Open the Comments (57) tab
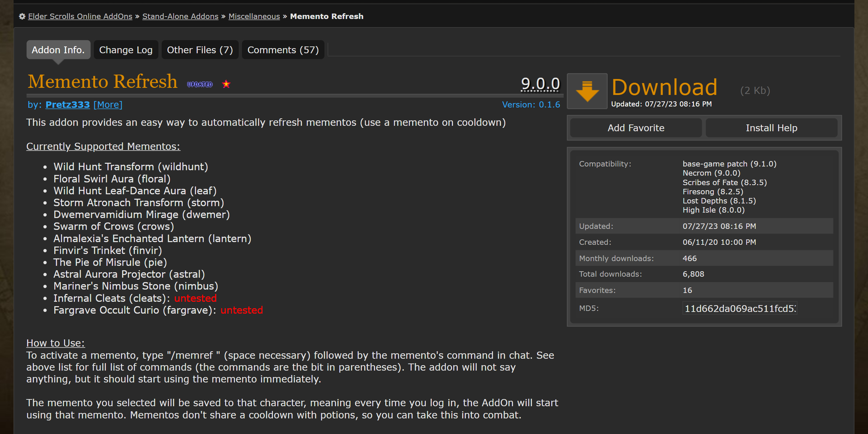 [283, 50]
